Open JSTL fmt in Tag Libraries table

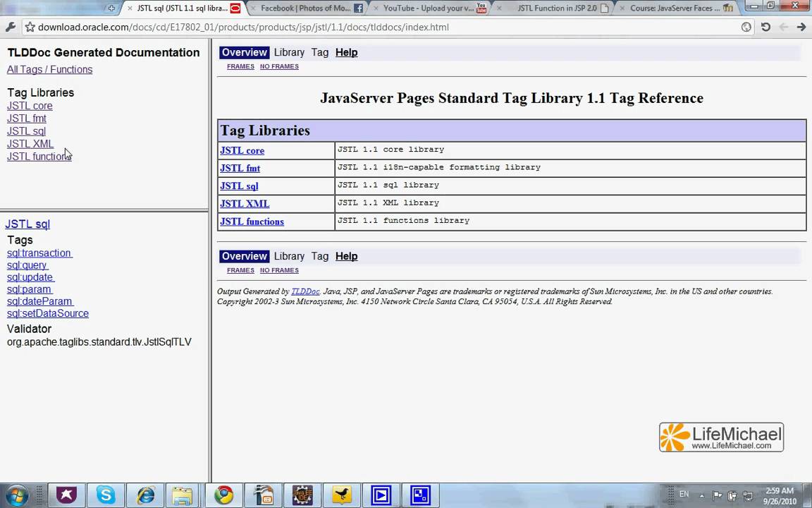click(240, 168)
